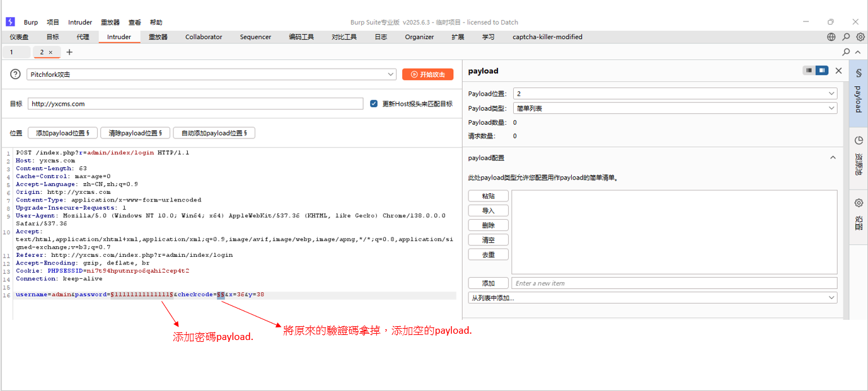Switch to the Collaborator tab
Image resolution: width=868 pixels, height=391 pixels.
[x=204, y=37]
